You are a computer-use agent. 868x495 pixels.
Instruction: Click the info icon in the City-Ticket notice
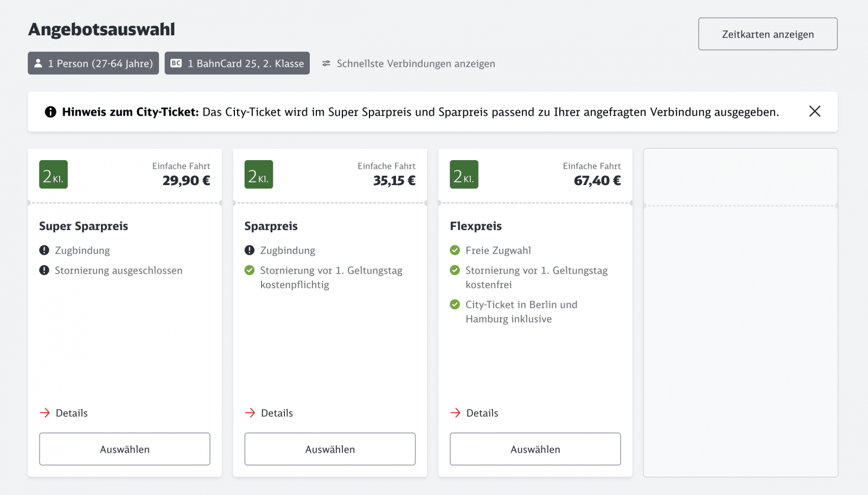(x=50, y=112)
